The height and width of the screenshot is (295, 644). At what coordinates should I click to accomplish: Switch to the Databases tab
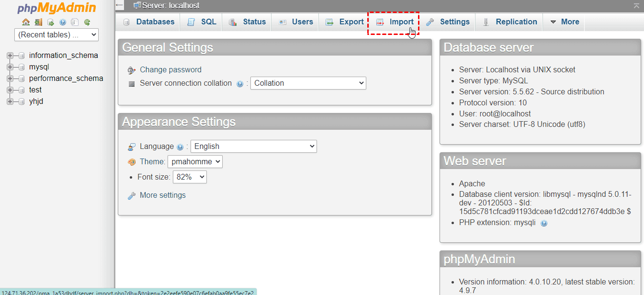tap(148, 22)
